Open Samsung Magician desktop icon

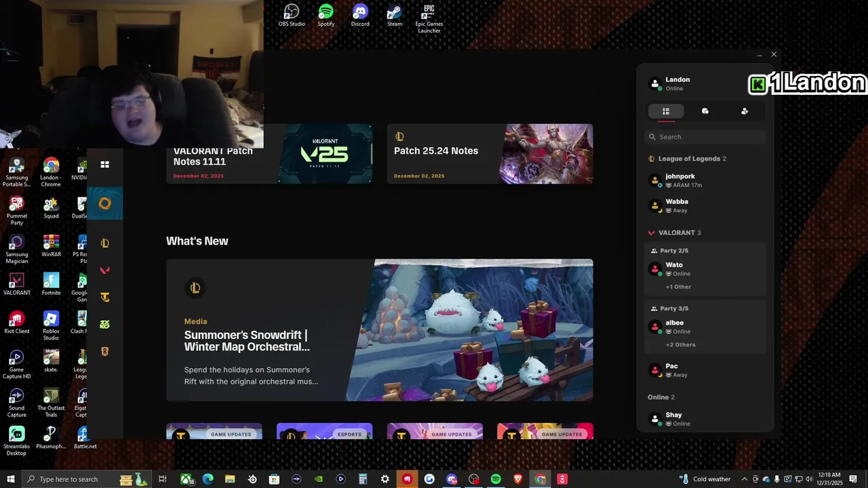[17, 249]
